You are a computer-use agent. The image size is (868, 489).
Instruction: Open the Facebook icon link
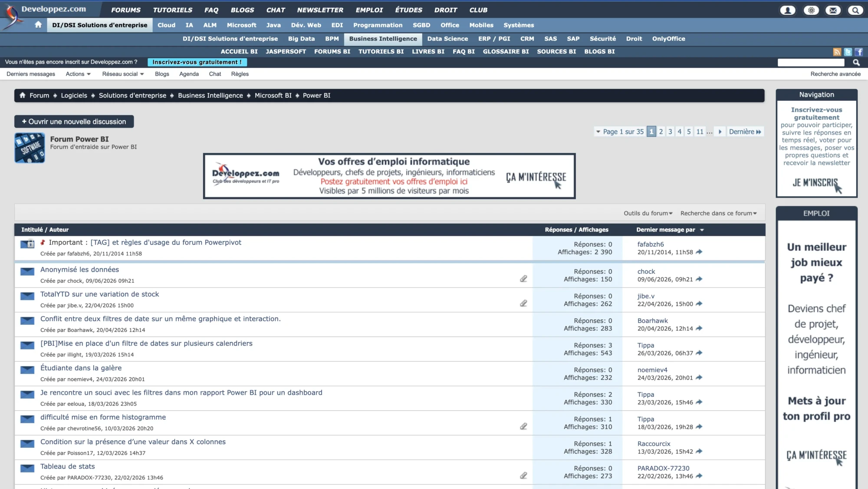[x=858, y=52]
